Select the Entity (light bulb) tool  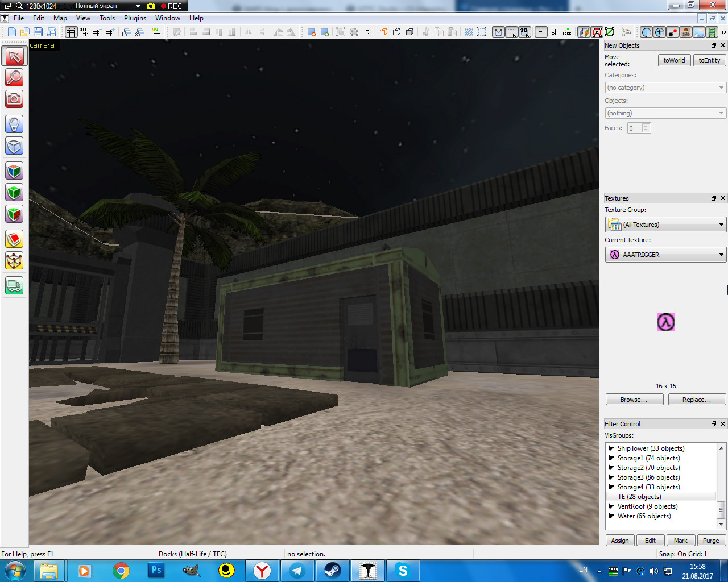coord(14,124)
